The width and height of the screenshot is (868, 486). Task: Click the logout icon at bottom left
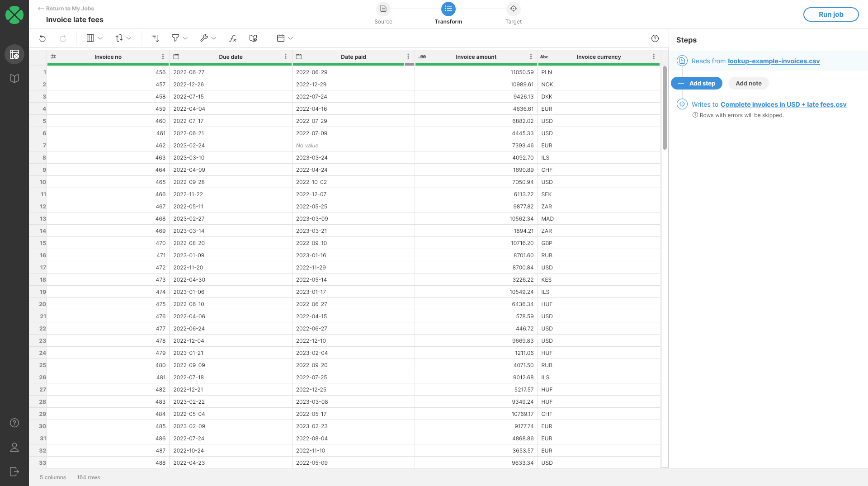14,472
